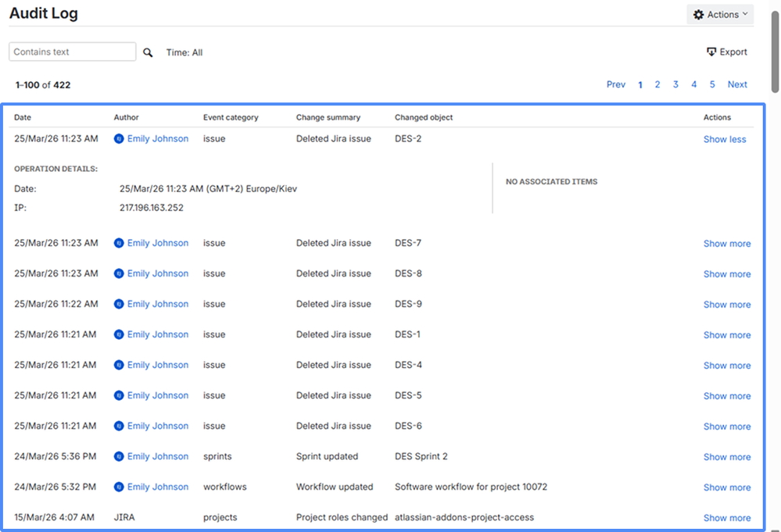Select page 5 in pagination
Viewport: 781px width, 532px height.
coord(711,84)
